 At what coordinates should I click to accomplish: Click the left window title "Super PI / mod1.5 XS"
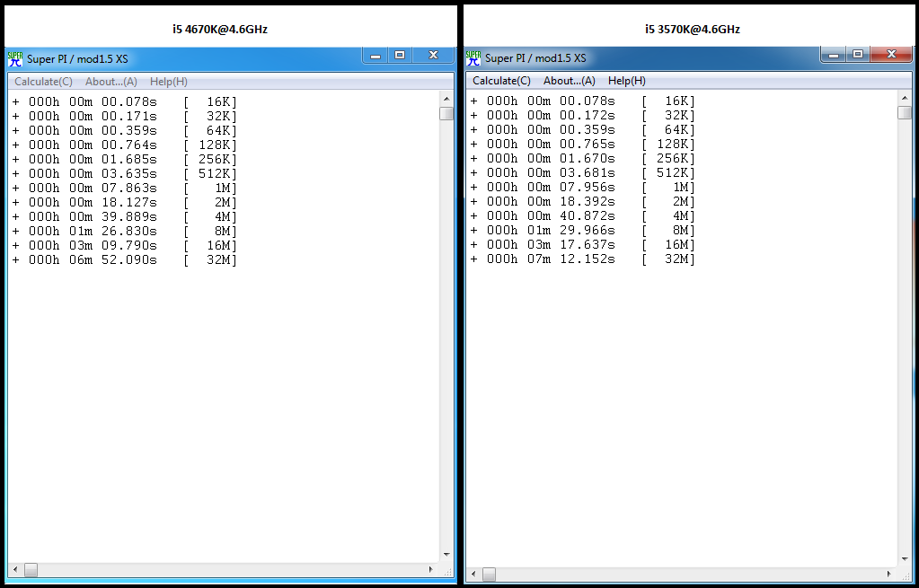77,59
